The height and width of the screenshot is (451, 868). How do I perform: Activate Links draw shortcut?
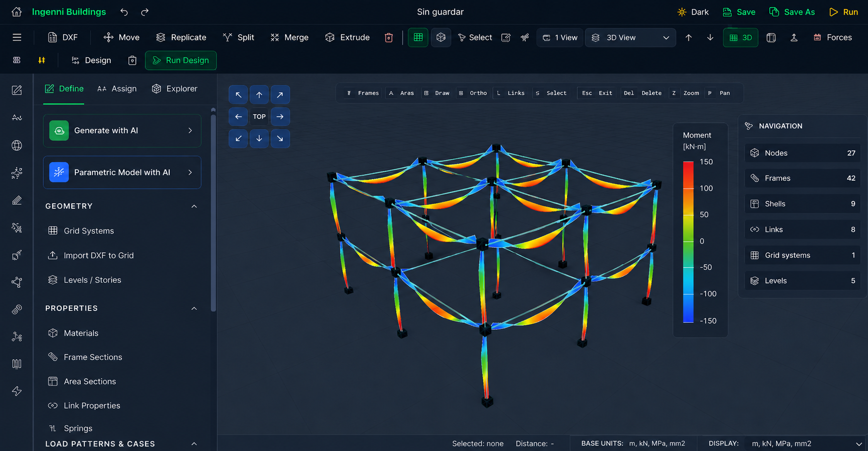(x=511, y=93)
